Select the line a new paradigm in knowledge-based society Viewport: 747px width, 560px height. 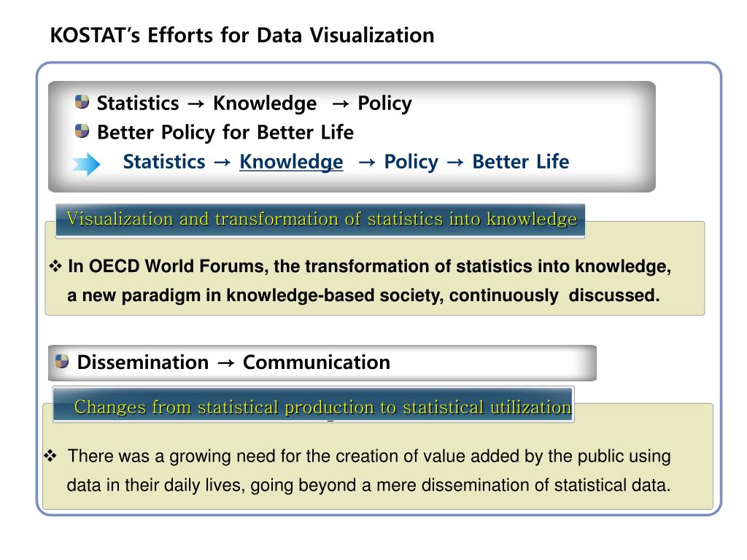pyautogui.click(x=363, y=295)
